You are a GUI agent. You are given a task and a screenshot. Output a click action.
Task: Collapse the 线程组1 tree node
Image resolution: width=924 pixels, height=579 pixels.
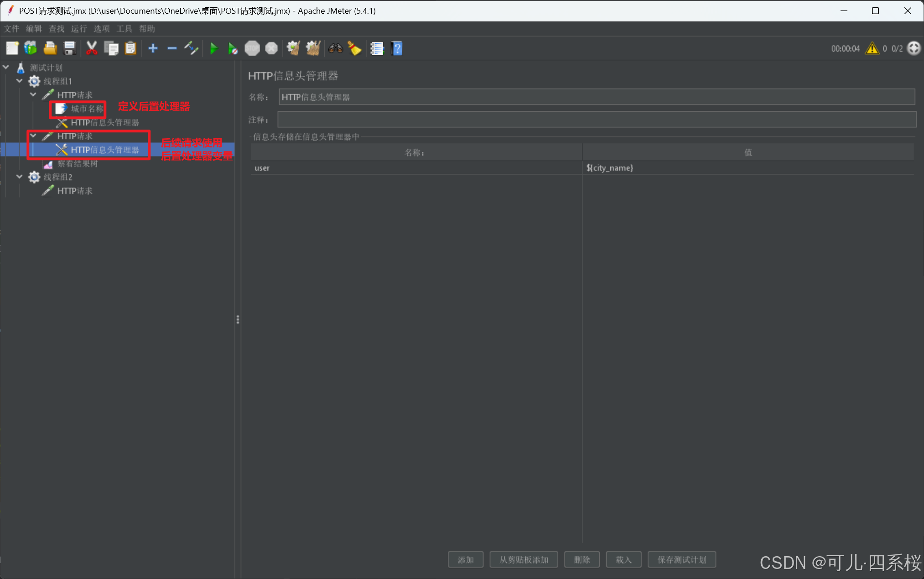coord(19,81)
